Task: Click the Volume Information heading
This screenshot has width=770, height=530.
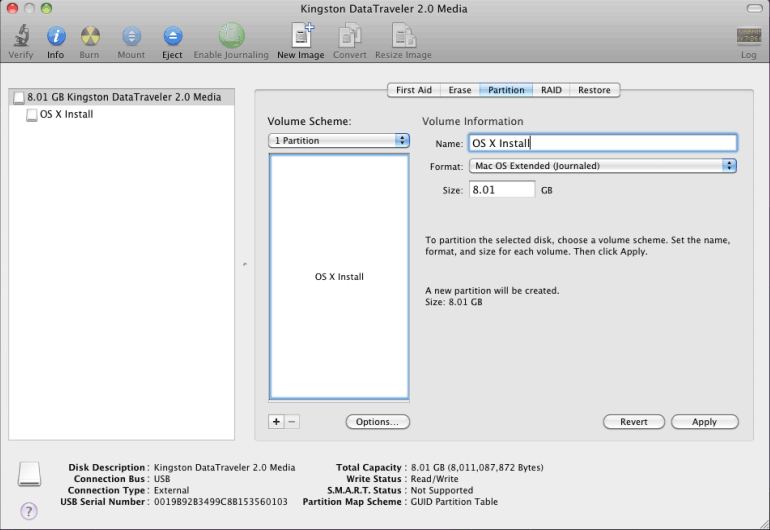Action: tap(472, 121)
